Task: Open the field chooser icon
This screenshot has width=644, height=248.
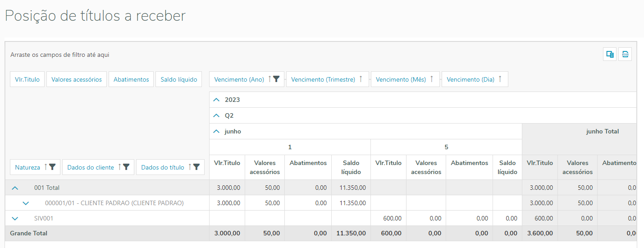Action: [610, 55]
